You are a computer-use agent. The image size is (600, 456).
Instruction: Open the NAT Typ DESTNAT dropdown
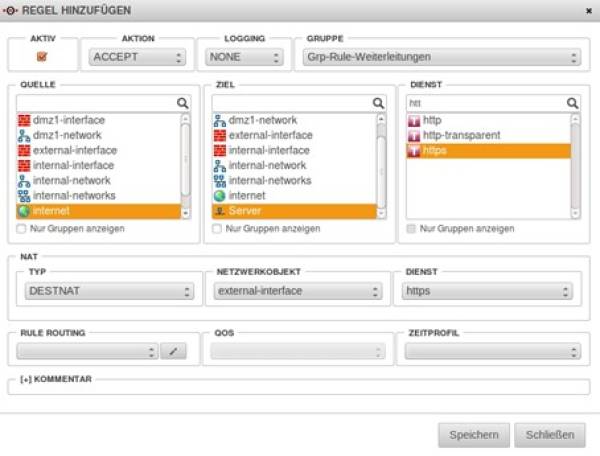click(x=109, y=292)
